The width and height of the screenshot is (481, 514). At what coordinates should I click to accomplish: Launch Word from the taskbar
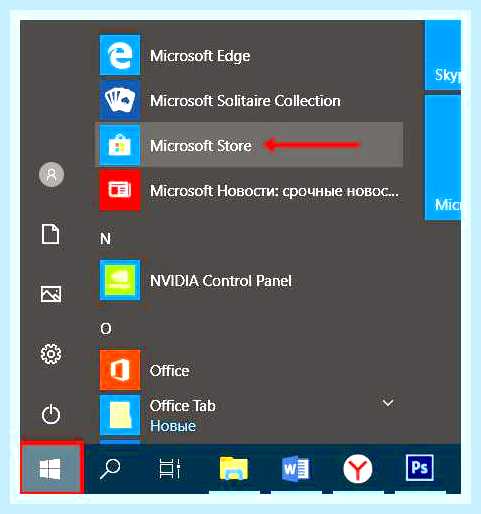(x=295, y=469)
